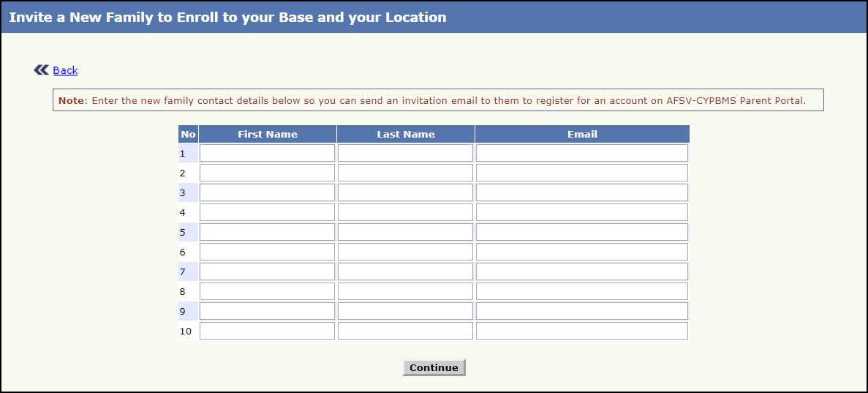The image size is (868, 393).
Task: Focus First Name field in row 1
Action: point(267,153)
